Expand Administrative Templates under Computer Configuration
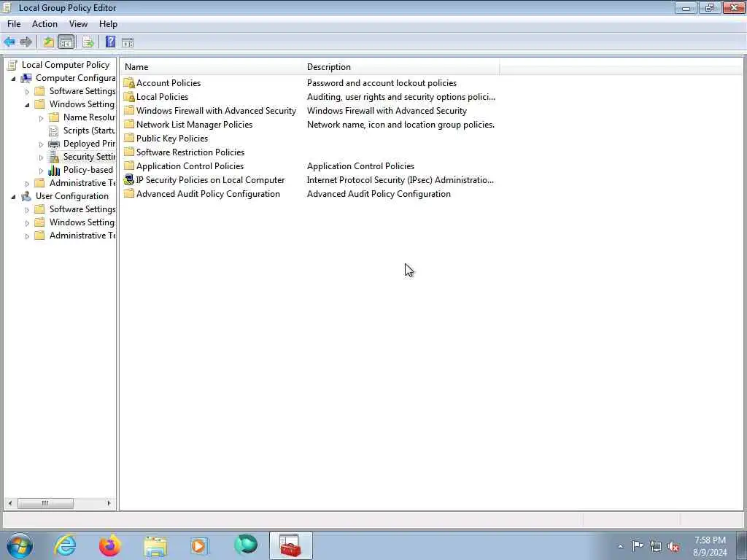747x560 pixels. (27, 183)
